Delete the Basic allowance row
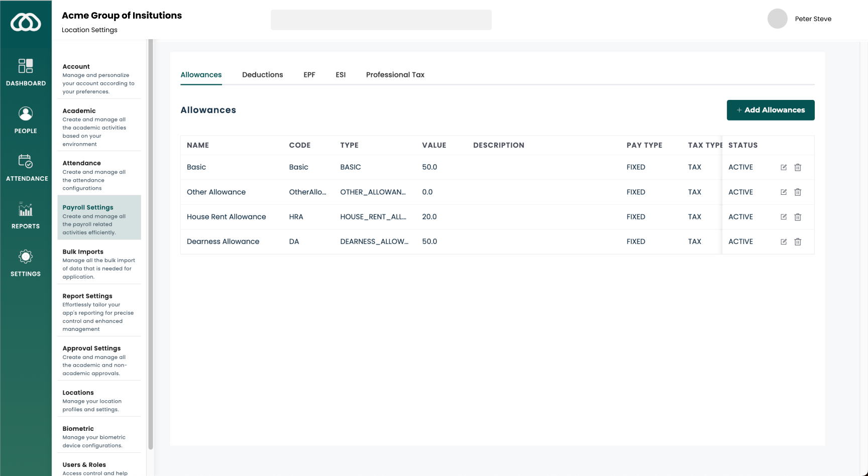The height and width of the screenshot is (476, 868). pyautogui.click(x=798, y=167)
